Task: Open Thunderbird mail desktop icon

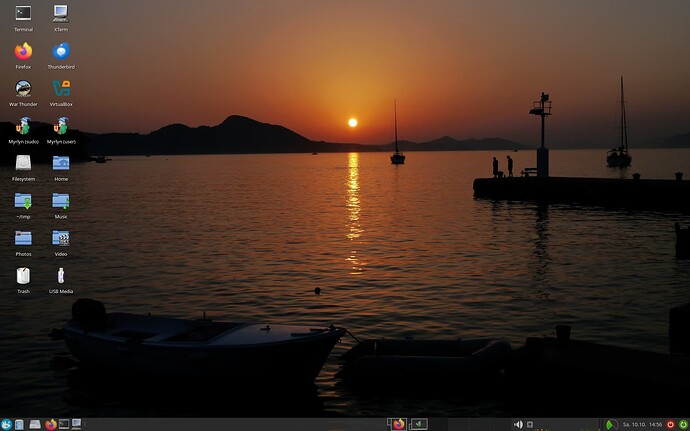Action: pyautogui.click(x=61, y=55)
